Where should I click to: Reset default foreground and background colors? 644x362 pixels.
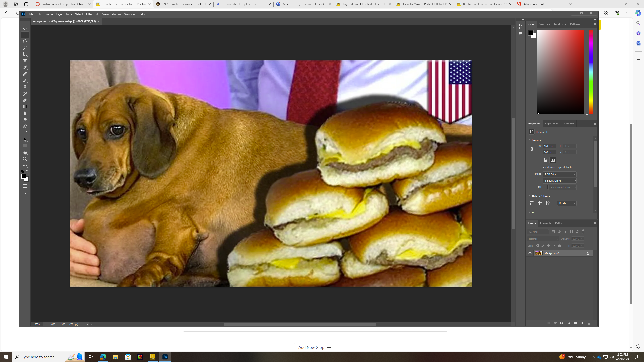[x=22, y=171]
